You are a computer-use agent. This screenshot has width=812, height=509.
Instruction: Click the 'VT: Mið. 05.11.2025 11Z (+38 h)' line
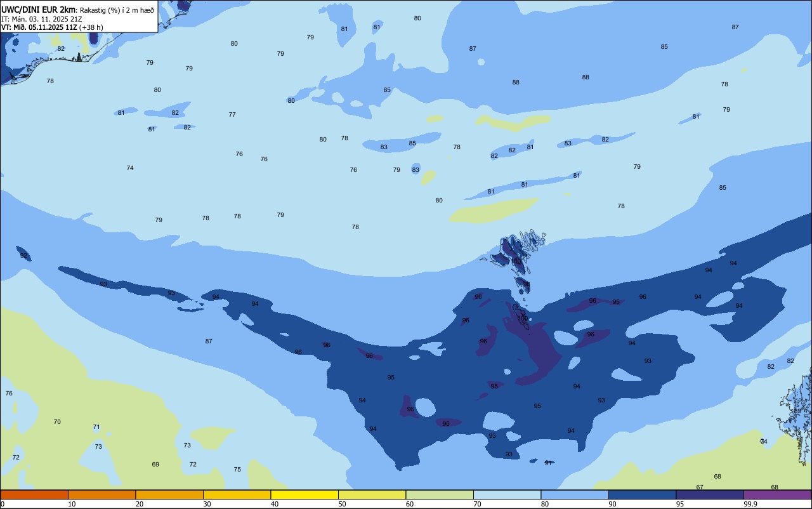pyautogui.click(x=52, y=27)
